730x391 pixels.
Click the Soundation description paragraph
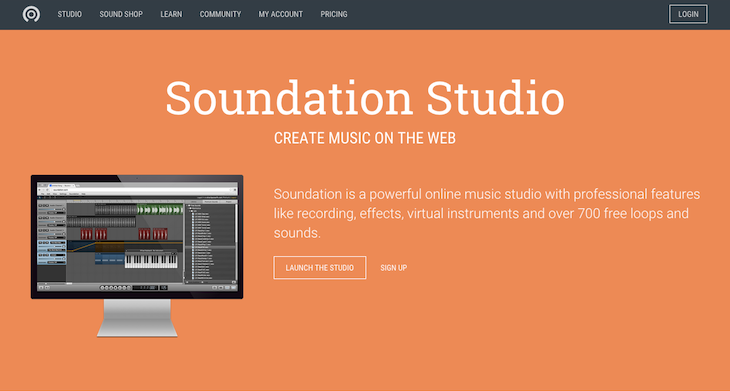point(487,213)
